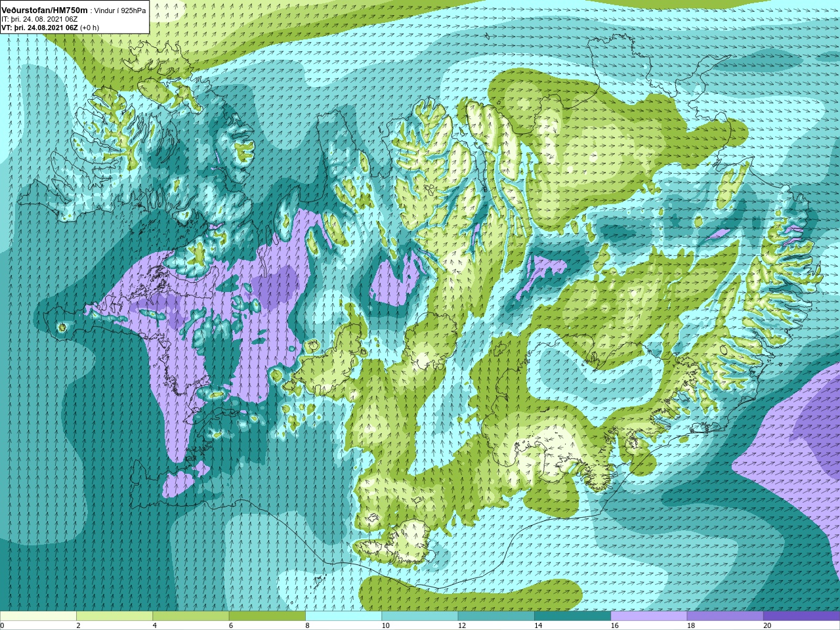Click the legend tick label '16'
840x630 pixels.
614,625
